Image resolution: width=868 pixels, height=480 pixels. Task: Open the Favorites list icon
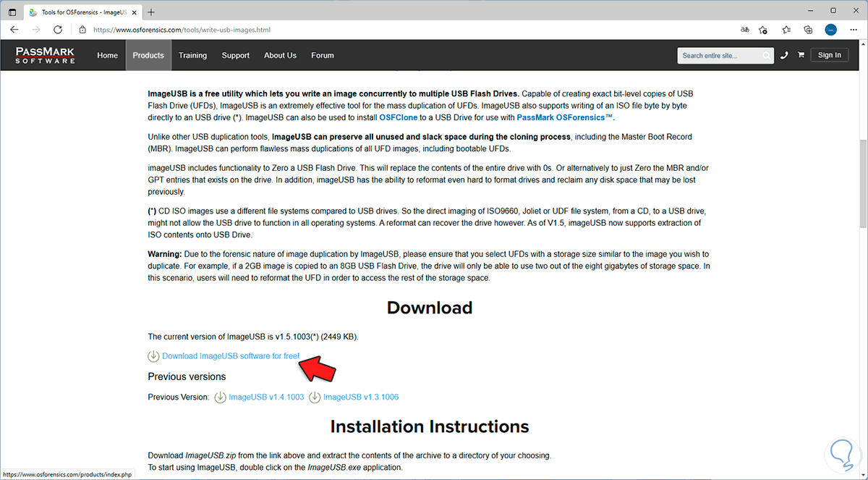click(x=786, y=30)
